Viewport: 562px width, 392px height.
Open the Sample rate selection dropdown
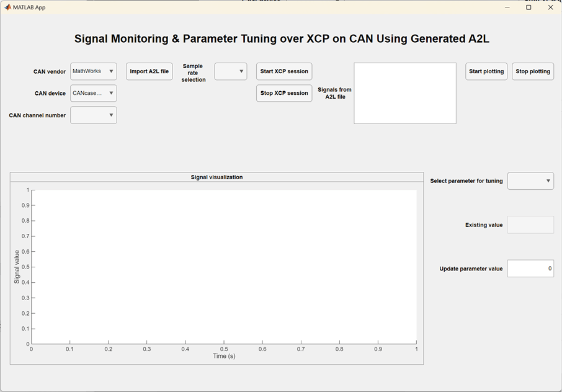(231, 71)
